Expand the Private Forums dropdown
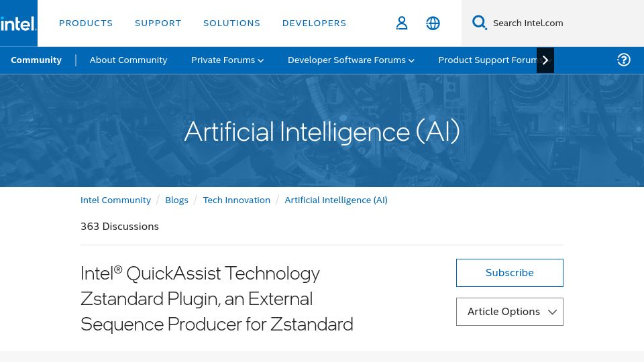Viewport: 644px width, 362px height. coord(227,60)
